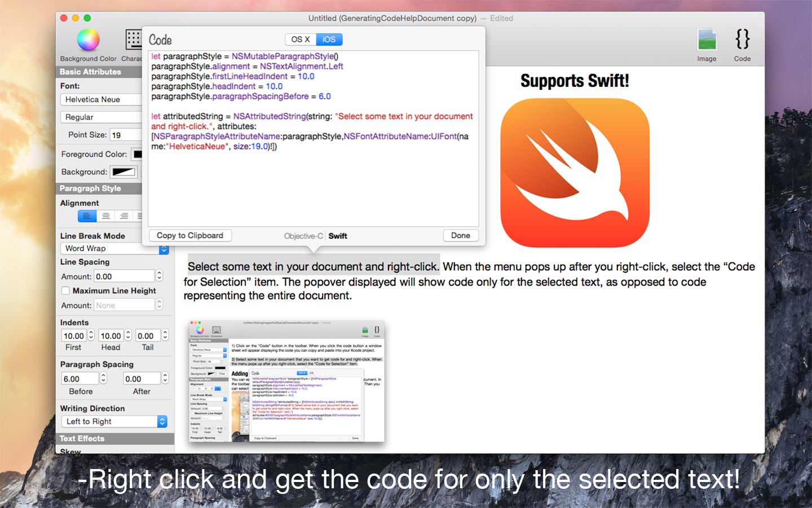
Task: Close the document window with red button
Action: click(64, 18)
